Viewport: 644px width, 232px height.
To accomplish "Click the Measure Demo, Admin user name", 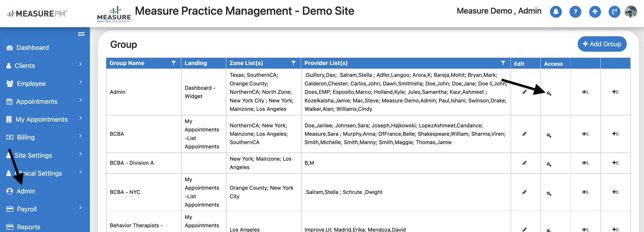I will pyautogui.click(x=499, y=11).
